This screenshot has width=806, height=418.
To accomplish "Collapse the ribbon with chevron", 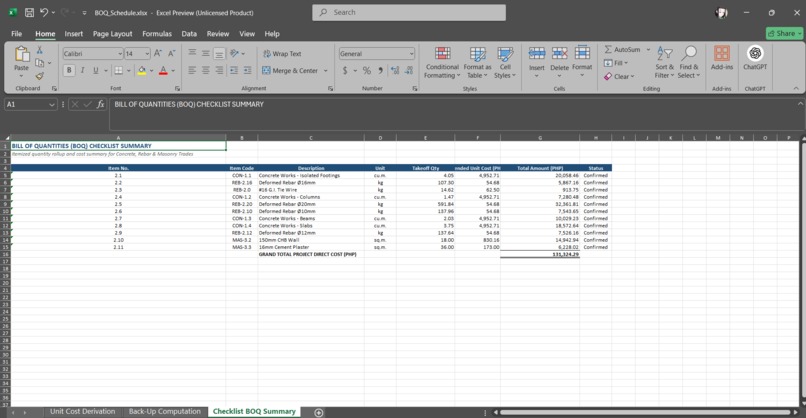I will coord(796,88).
